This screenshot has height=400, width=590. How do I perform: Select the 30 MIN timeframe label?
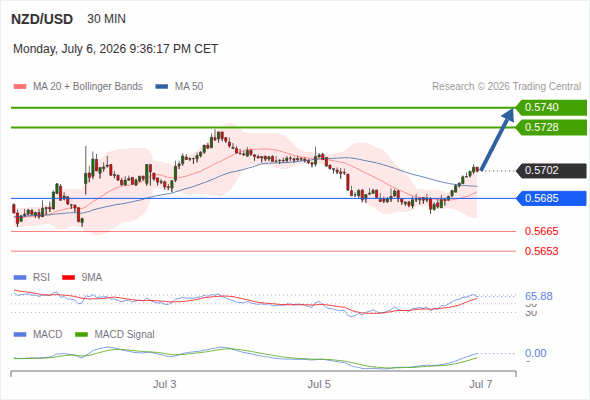(106, 19)
